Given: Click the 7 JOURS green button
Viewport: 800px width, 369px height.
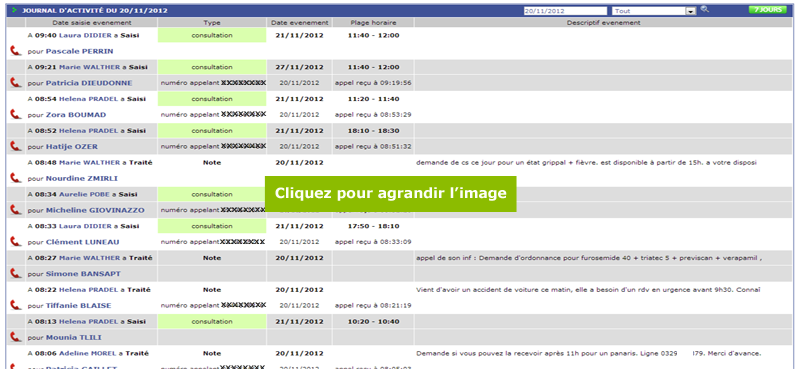Looking at the screenshot, I should coord(767,10).
